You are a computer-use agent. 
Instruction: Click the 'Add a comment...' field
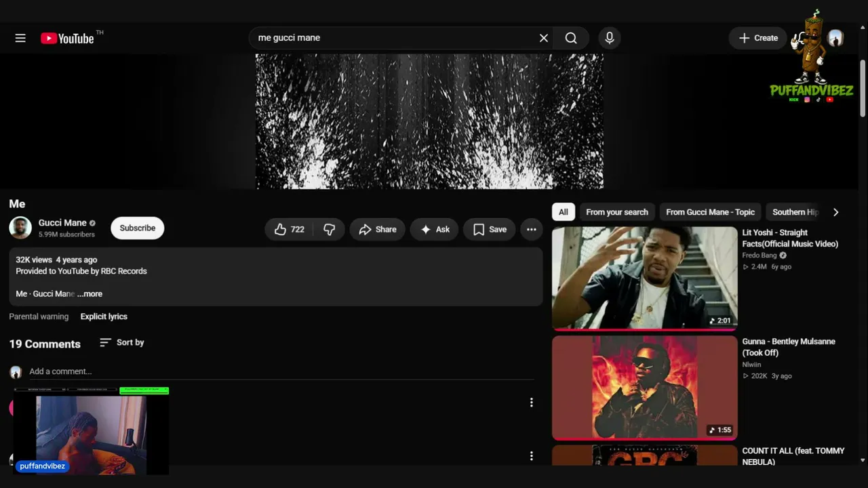281,371
